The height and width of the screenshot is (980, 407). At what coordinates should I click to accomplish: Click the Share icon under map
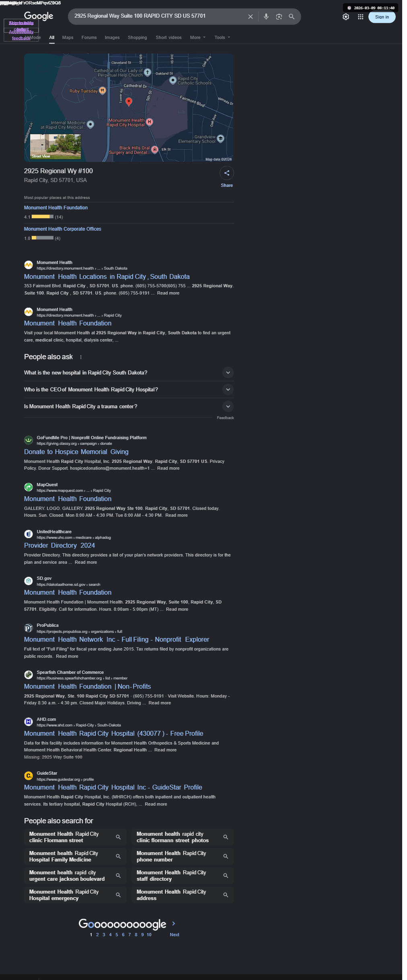click(x=227, y=173)
